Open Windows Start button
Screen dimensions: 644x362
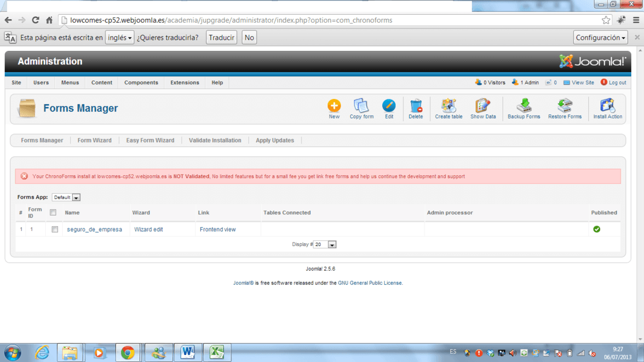(x=12, y=353)
